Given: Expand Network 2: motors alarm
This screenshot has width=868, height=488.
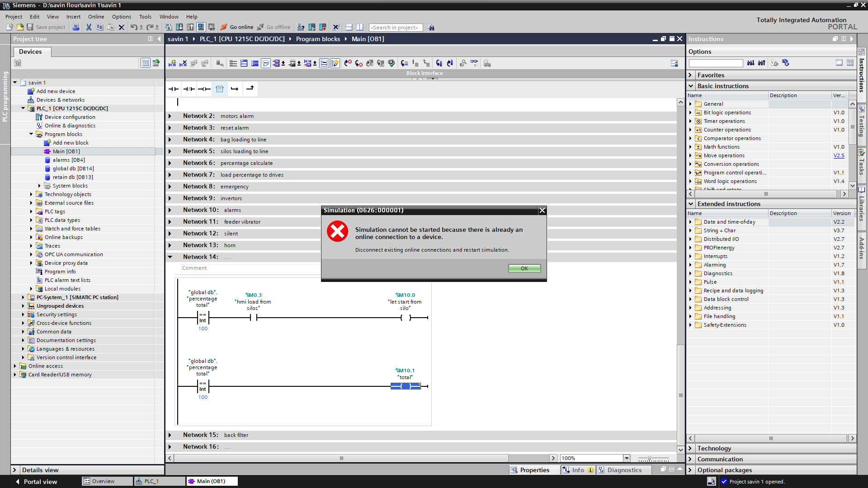Looking at the screenshot, I should point(170,116).
